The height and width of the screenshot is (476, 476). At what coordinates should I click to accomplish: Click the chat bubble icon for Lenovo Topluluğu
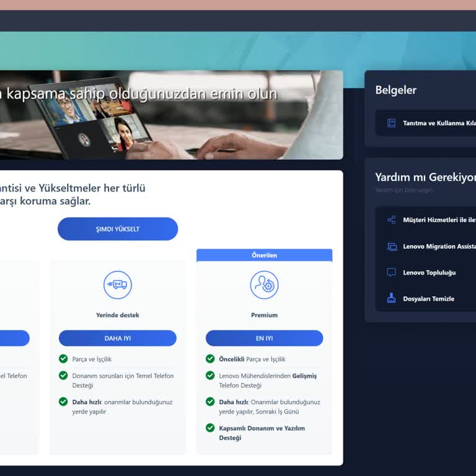tap(391, 272)
